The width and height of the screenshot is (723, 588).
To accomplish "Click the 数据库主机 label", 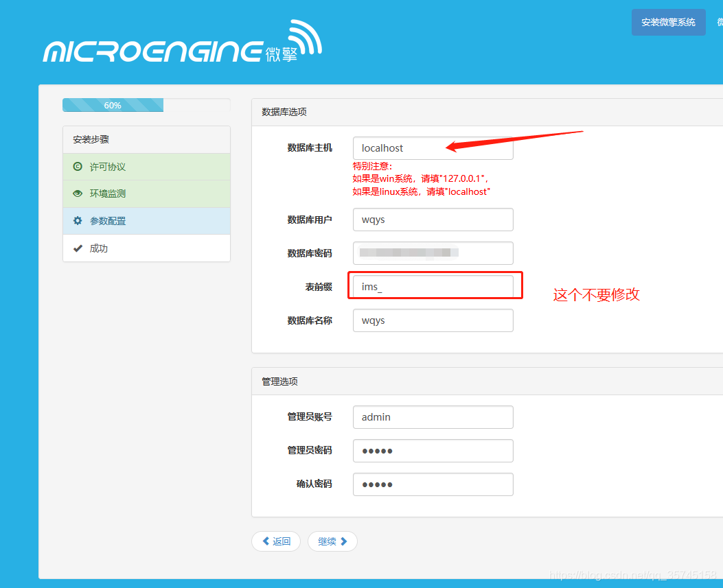I will [310, 148].
